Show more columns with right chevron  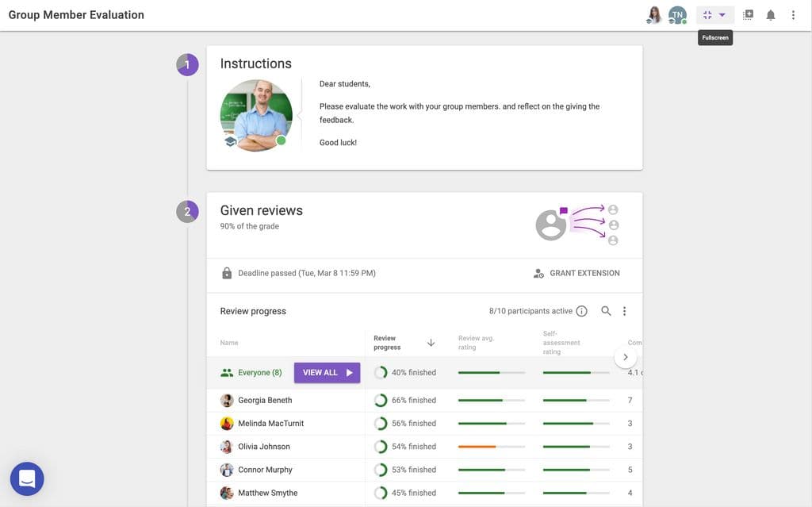pos(625,357)
